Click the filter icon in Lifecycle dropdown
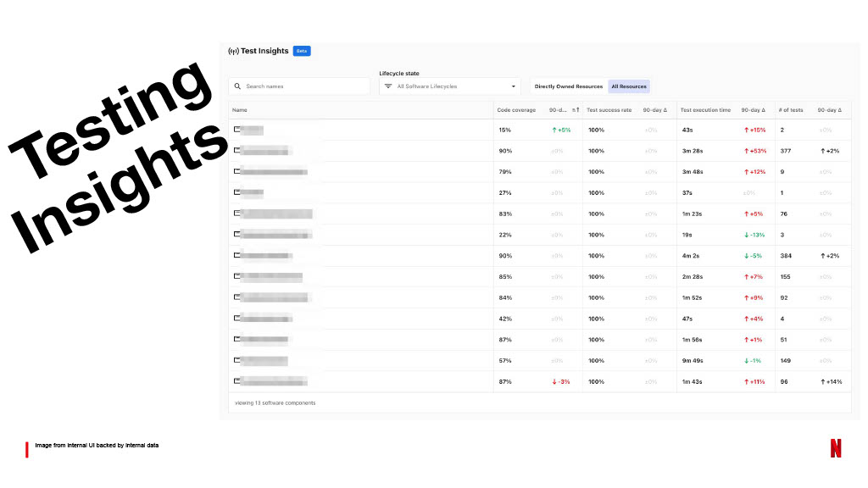Image resolution: width=868 pixels, height=488 pixels. click(388, 86)
